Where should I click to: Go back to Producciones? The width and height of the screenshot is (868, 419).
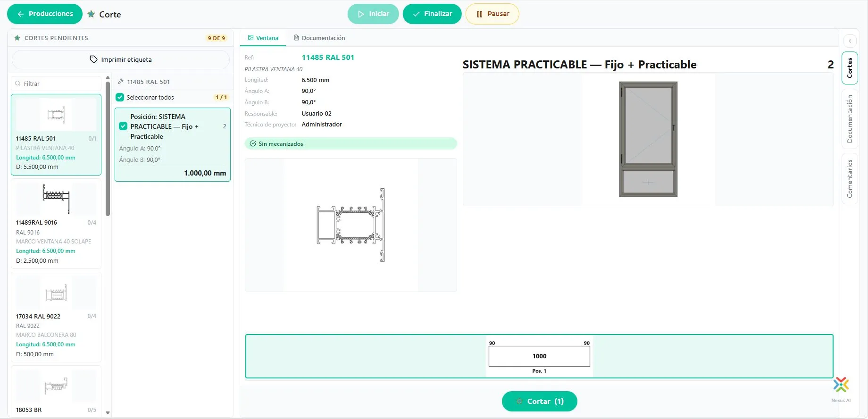point(45,14)
